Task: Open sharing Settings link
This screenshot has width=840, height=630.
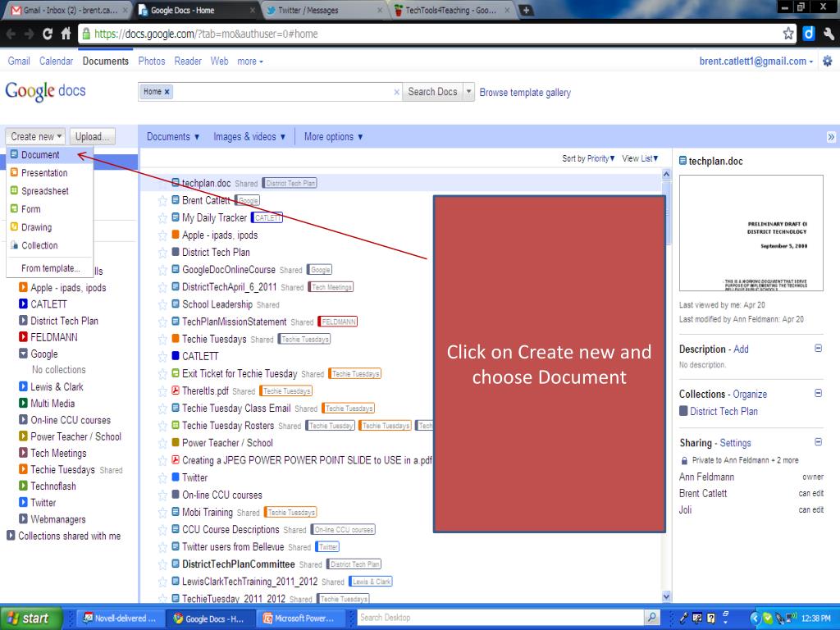Action: coord(735,443)
